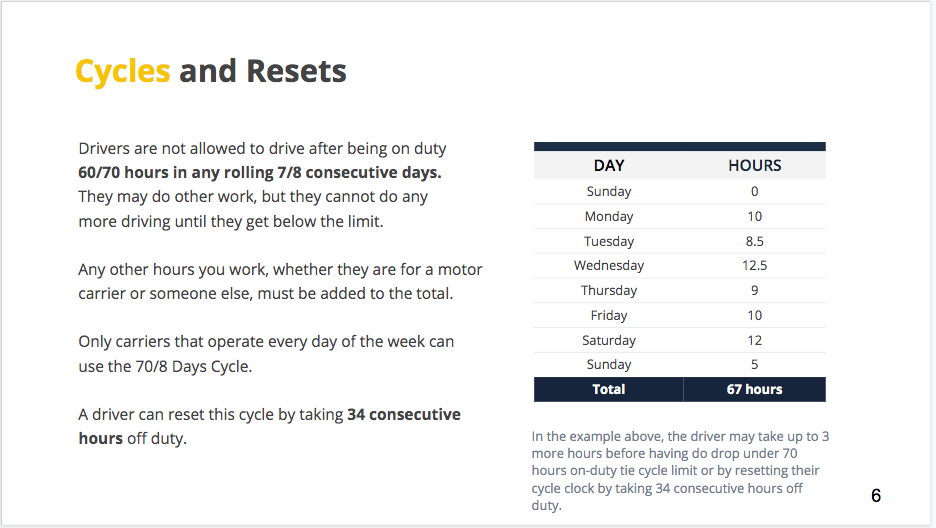Click the paragraph about the 70/8 Days Cycle

click(x=266, y=354)
